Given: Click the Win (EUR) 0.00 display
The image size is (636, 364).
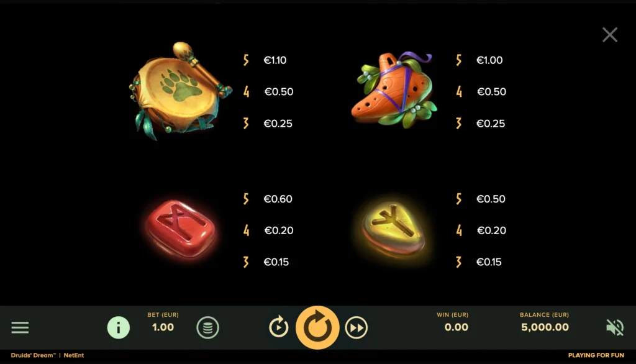Looking at the screenshot, I should coord(456,327).
